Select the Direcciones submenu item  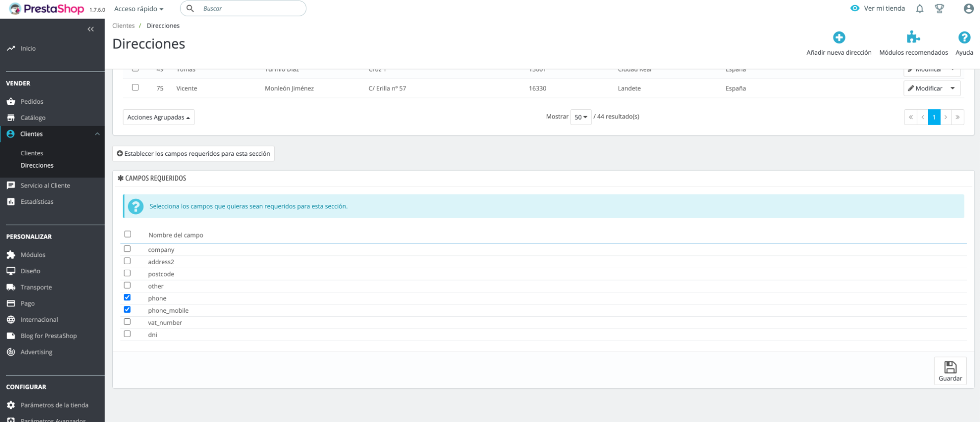pyautogui.click(x=37, y=166)
